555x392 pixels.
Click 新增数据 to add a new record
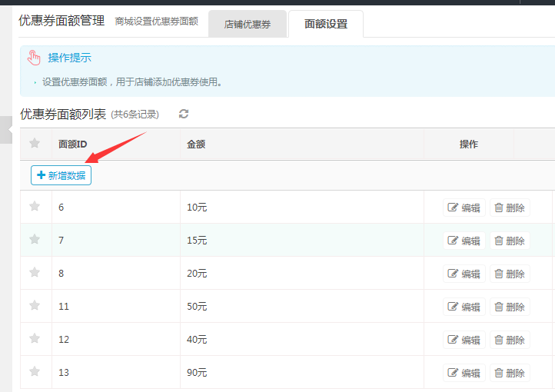click(61, 175)
